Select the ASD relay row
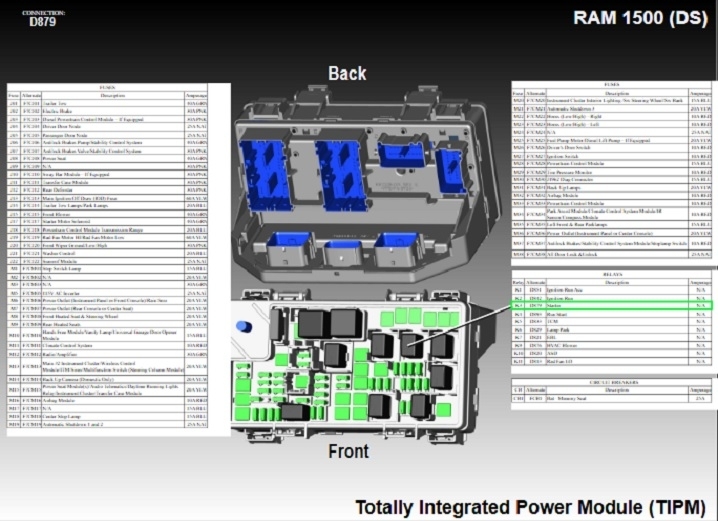 (x=612, y=353)
